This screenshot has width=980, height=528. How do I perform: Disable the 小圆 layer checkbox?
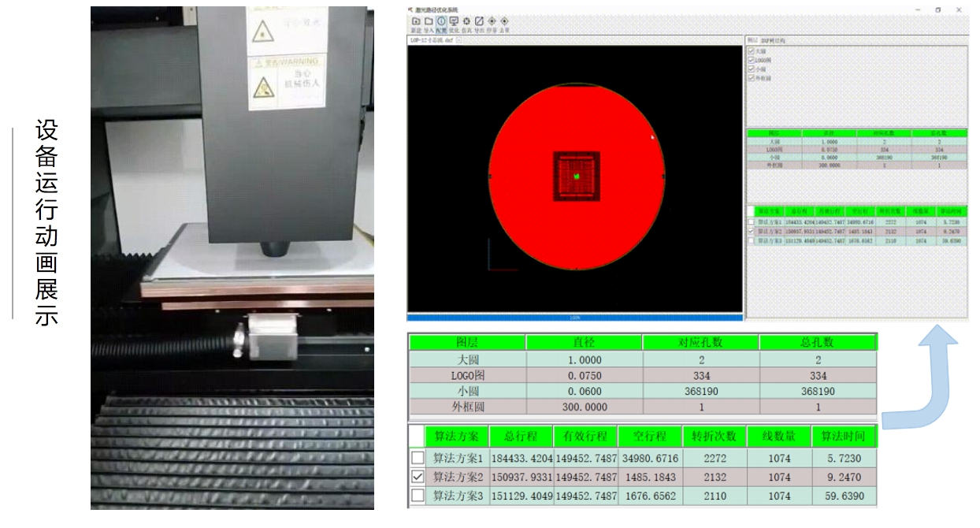pyautogui.click(x=751, y=69)
